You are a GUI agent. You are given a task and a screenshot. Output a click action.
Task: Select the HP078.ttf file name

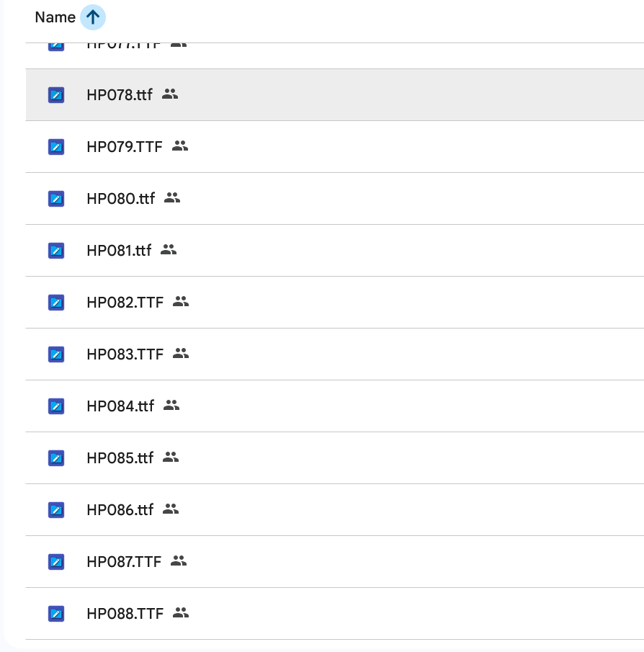(120, 94)
